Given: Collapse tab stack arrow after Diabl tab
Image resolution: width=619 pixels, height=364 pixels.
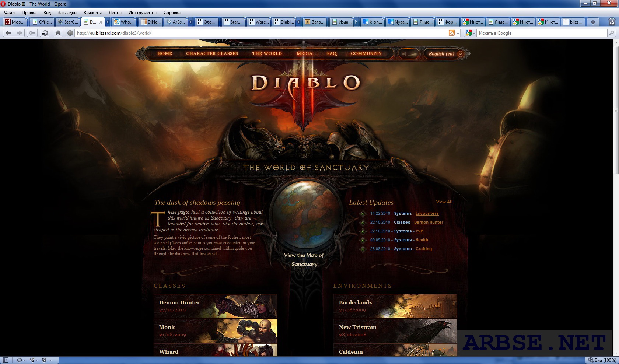Looking at the screenshot, I should (x=298, y=22).
